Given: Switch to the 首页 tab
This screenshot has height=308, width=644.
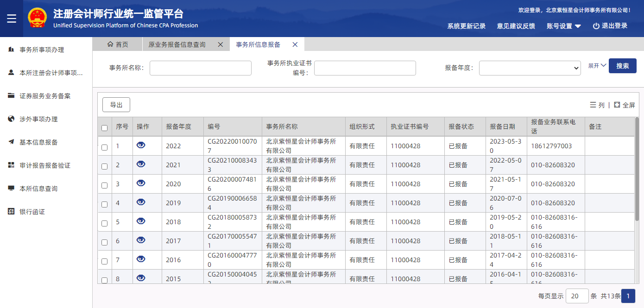Looking at the screenshot, I should tap(118, 44).
